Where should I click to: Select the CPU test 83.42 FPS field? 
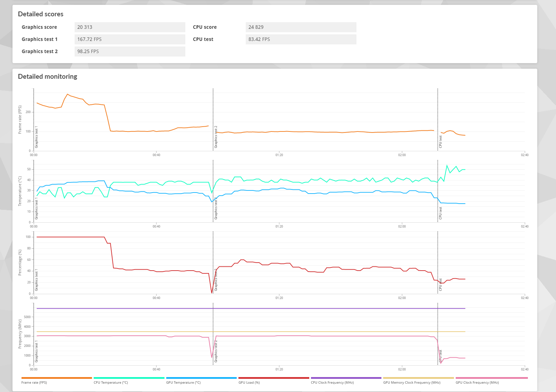pyautogui.click(x=301, y=39)
